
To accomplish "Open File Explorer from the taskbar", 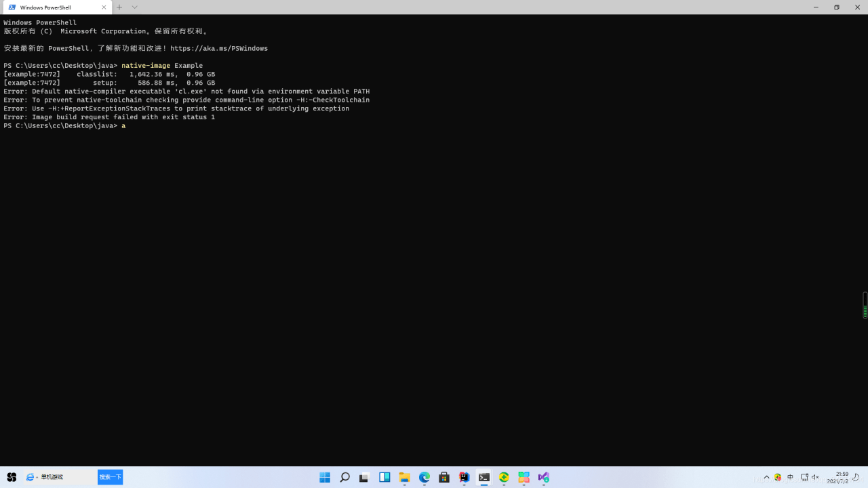I will (404, 477).
